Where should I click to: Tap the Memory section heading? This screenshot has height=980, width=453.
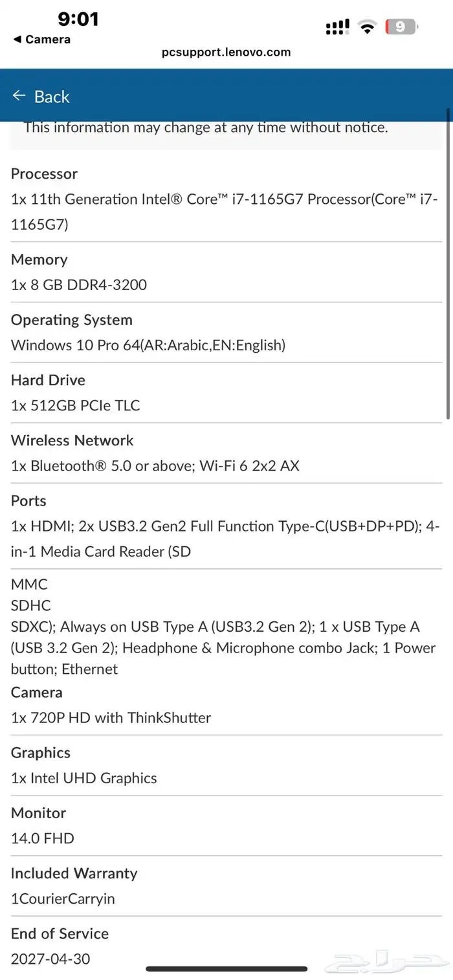[x=39, y=260]
